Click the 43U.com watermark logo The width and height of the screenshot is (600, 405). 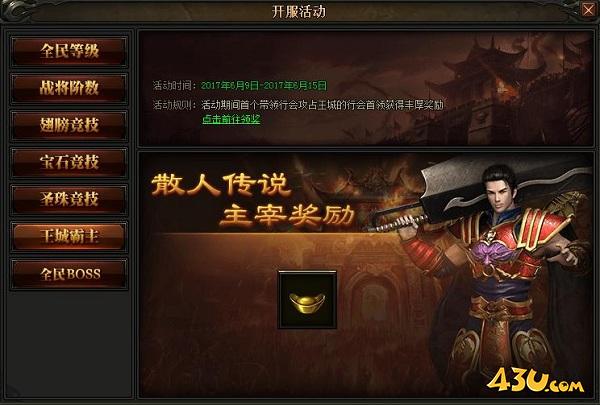click(x=536, y=380)
